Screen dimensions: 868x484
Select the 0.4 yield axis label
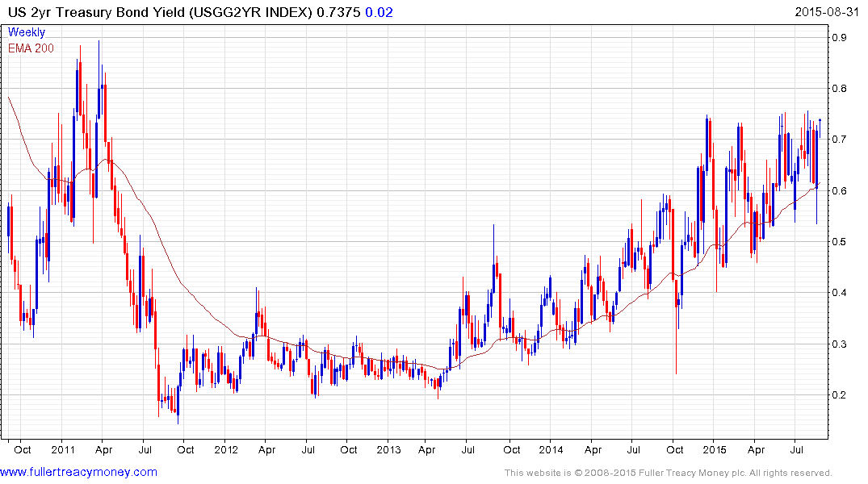pyautogui.click(x=840, y=293)
